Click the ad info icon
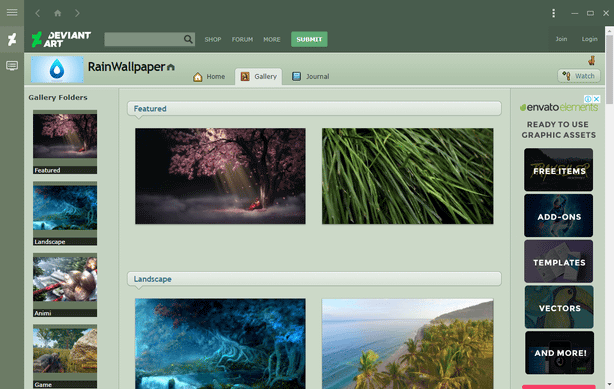This screenshot has height=389, width=614. (x=588, y=99)
